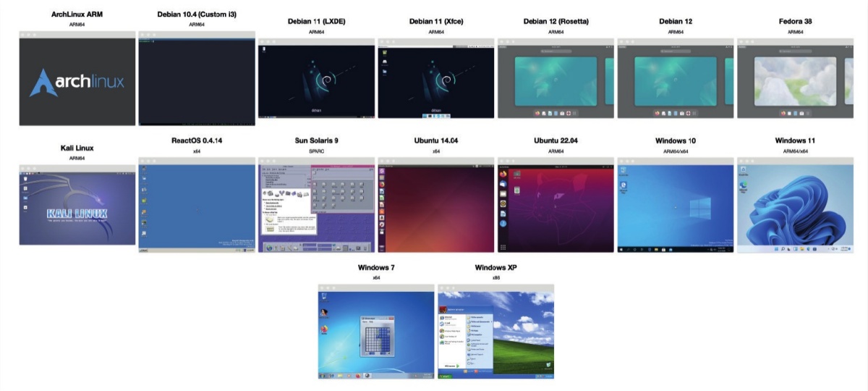This screenshot has width=868, height=391.
Task: Select the x64 label under ReactOS 0.4.14
Action: (x=197, y=151)
